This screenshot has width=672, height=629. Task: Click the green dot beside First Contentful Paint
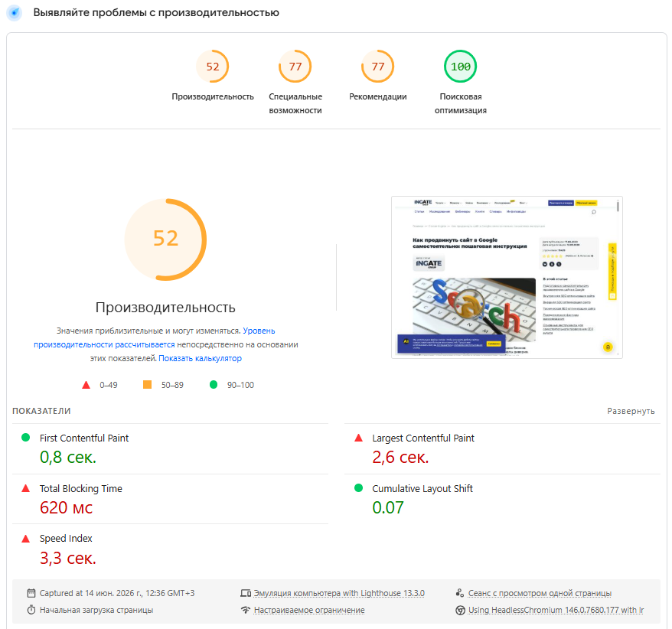(26, 438)
